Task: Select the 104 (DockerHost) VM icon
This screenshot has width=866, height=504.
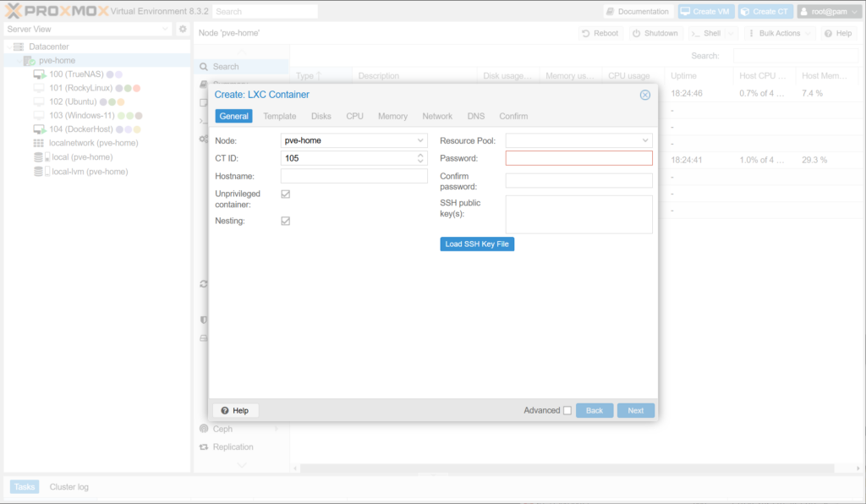Action: coord(39,129)
